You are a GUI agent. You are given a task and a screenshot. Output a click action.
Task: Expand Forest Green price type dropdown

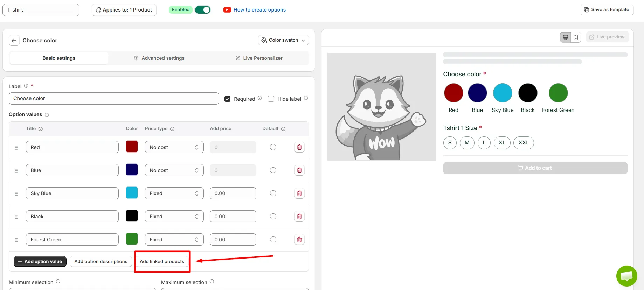pos(174,240)
